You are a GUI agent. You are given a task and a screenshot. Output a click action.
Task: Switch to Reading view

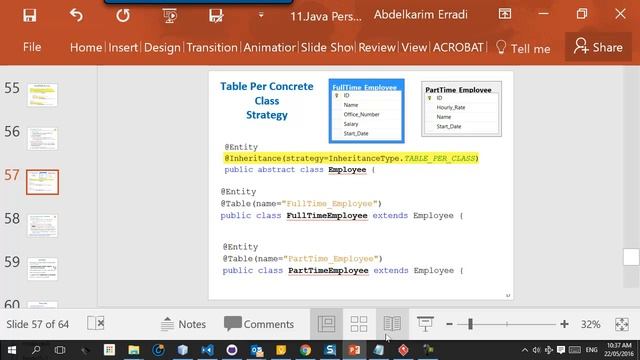tap(392, 324)
